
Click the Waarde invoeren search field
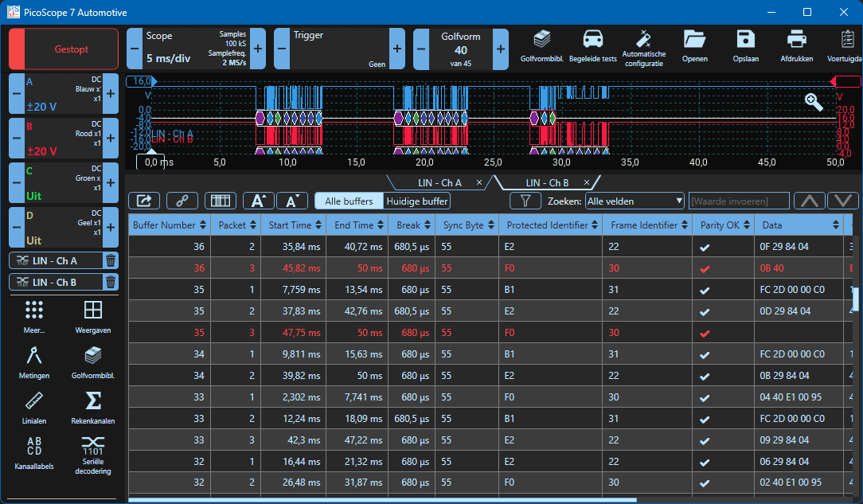click(738, 201)
